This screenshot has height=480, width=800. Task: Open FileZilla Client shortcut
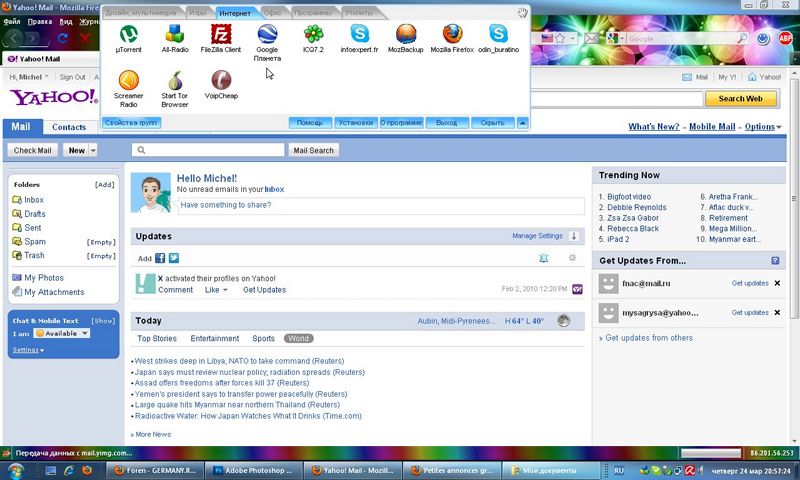[220, 35]
